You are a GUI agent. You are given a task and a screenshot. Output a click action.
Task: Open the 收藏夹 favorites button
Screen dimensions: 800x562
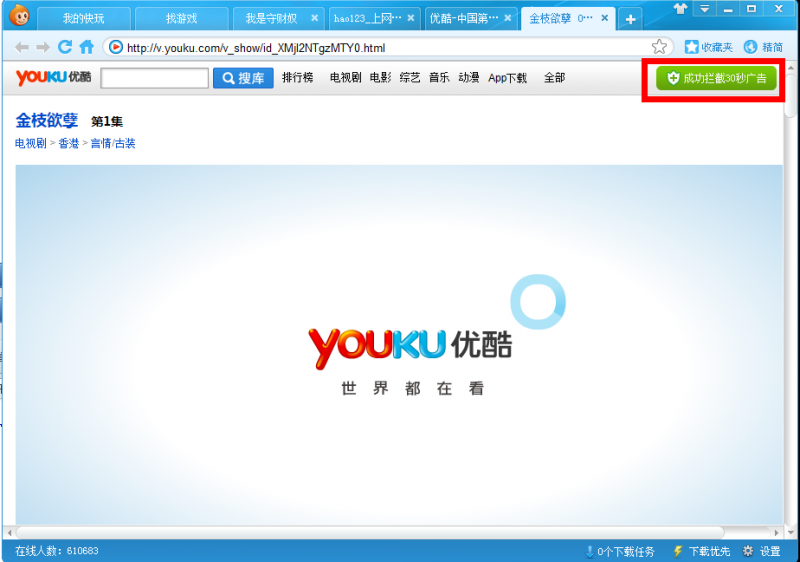(x=708, y=47)
